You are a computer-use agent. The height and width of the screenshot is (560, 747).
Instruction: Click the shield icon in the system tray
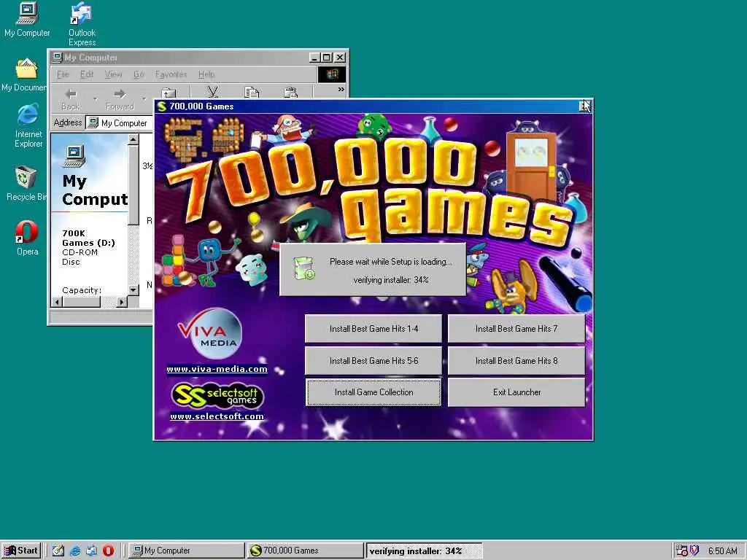694,551
